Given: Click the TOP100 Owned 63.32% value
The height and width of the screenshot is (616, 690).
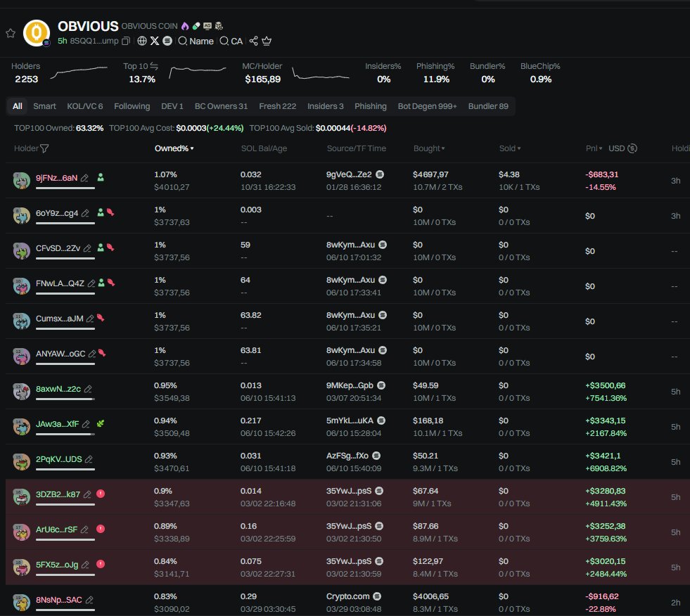Looking at the screenshot, I should pos(89,129).
